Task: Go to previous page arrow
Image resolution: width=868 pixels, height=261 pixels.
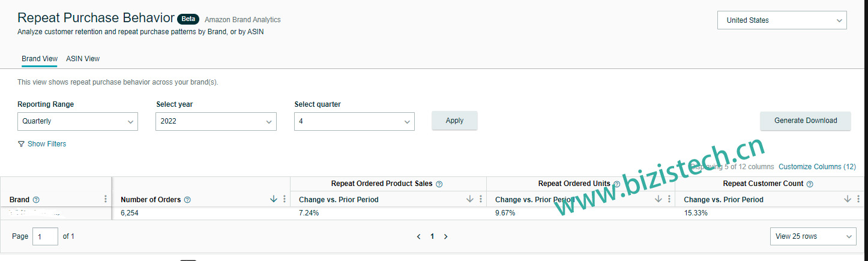Action: (418, 236)
